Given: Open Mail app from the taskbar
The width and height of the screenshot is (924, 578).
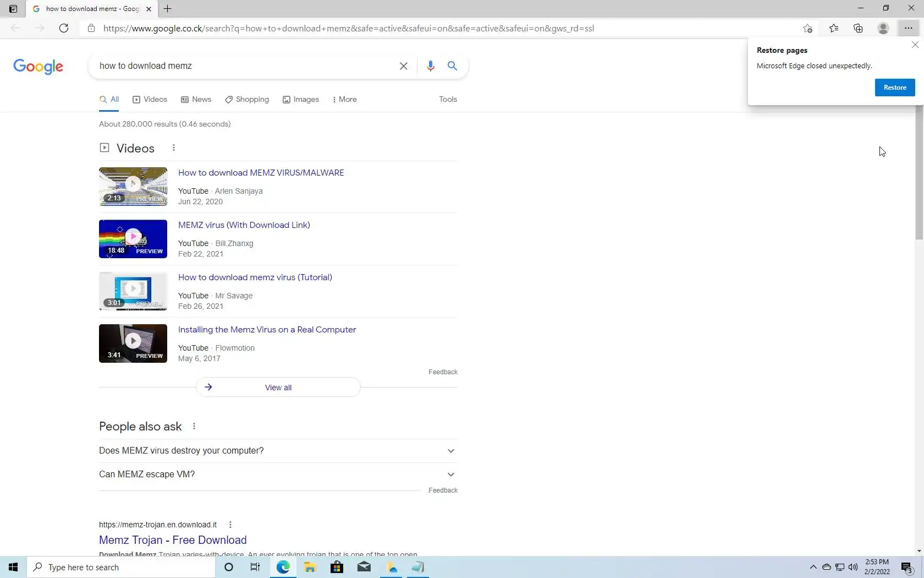Looking at the screenshot, I should tap(364, 568).
